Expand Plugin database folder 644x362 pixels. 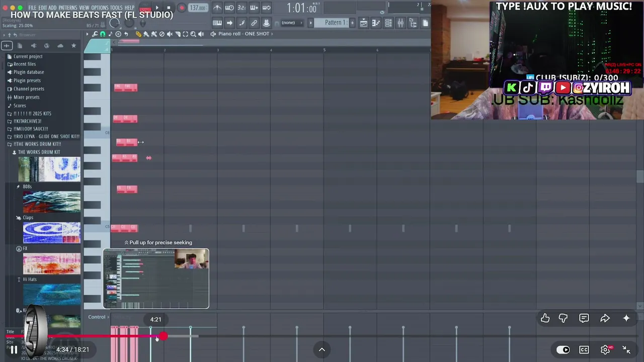(28, 72)
